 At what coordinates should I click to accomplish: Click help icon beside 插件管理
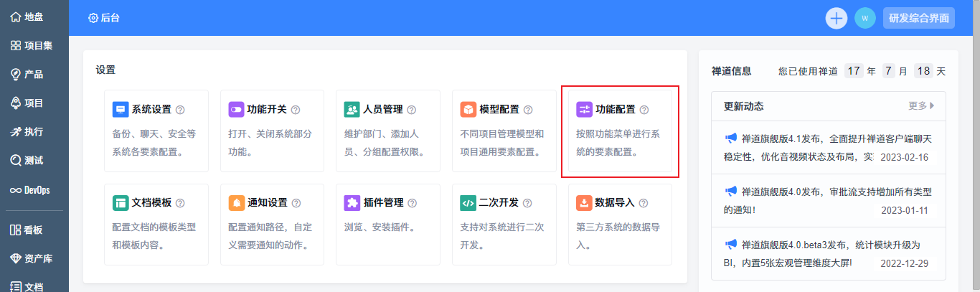[412, 203]
